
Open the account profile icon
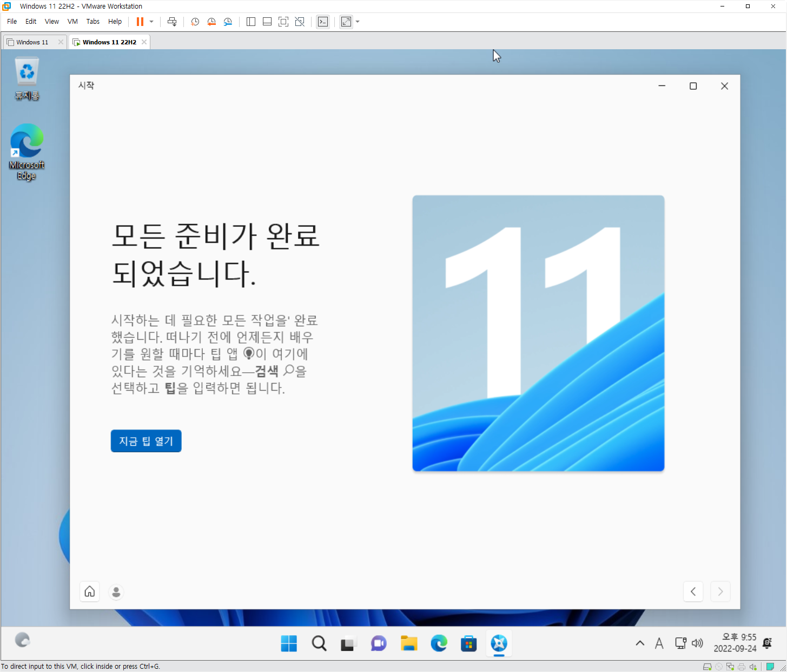tap(116, 592)
